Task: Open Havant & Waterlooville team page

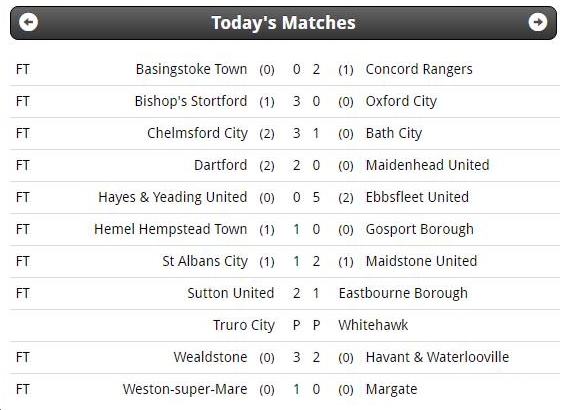Action: coord(437,357)
